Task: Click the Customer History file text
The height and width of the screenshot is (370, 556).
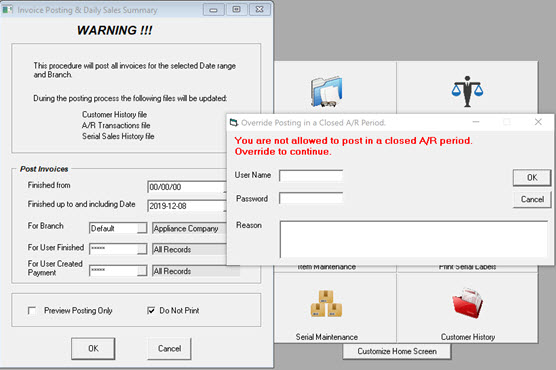Action: point(114,115)
